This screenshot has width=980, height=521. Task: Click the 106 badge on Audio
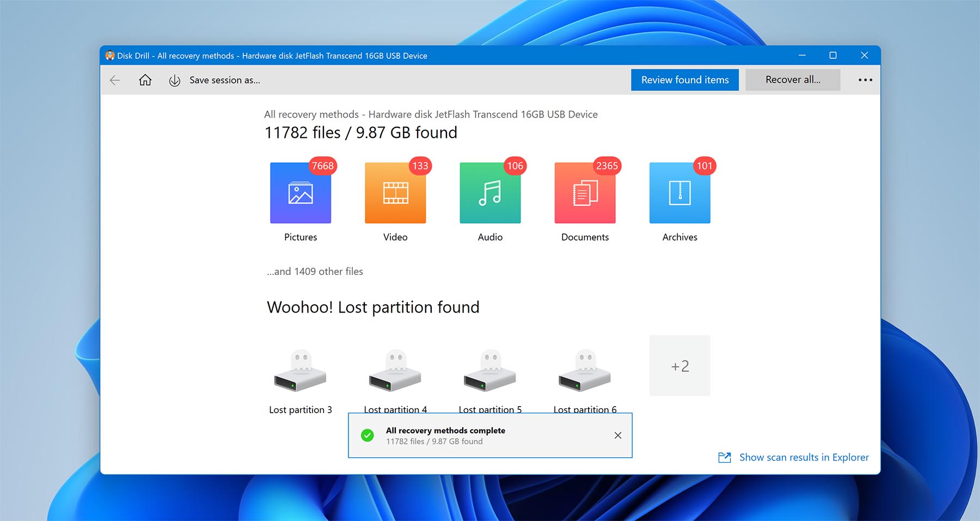pos(515,166)
